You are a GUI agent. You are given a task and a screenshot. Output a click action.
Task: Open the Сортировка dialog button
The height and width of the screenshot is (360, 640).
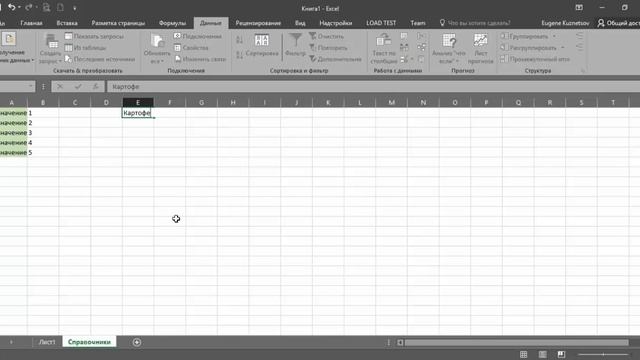point(262,46)
